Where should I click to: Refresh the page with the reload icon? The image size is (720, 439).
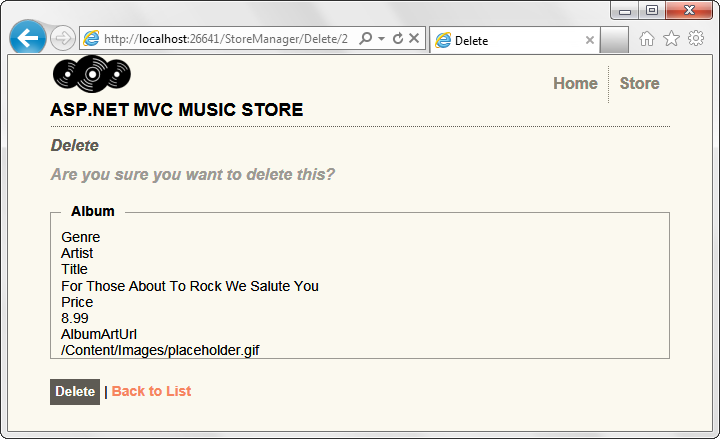pyautogui.click(x=398, y=39)
